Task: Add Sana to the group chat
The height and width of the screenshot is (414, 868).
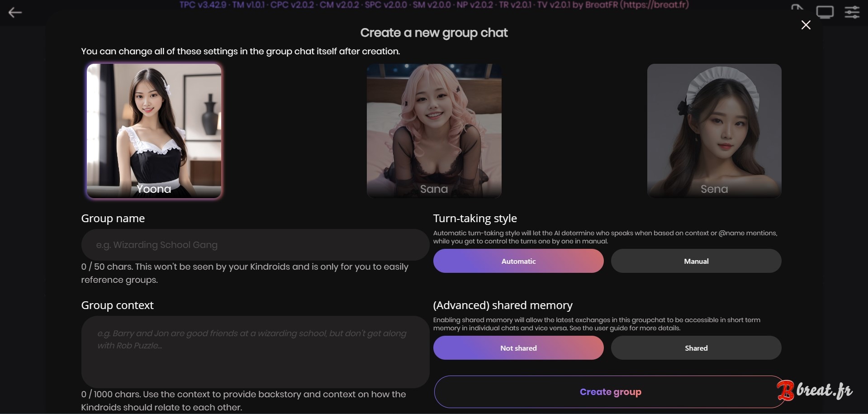Action: point(434,131)
